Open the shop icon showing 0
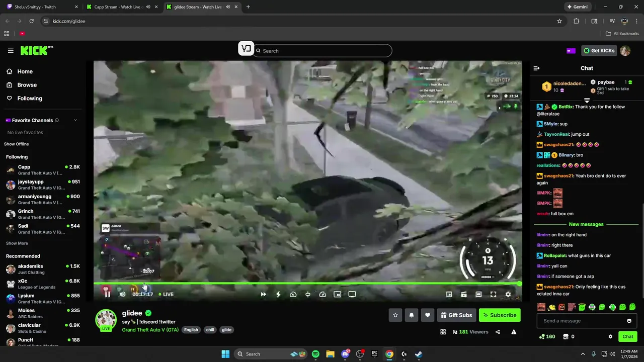The width and height of the screenshot is (644, 362). click(566, 336)
